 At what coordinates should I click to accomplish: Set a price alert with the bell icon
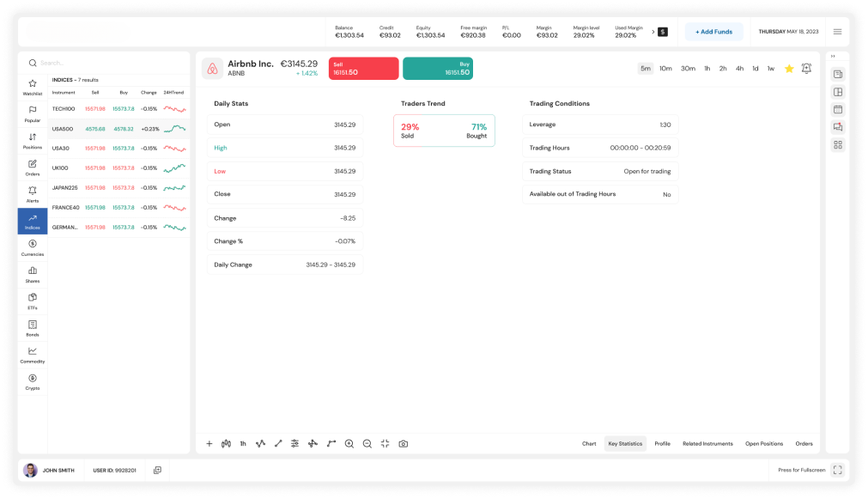[806, 69]
